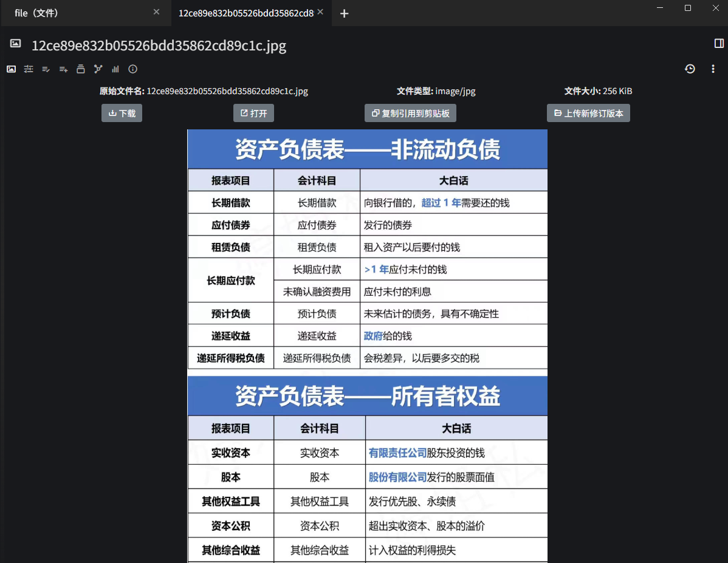Viewport: 728px width, 563px height.
Task: Open Note Paths ribbon icon
Action: 81,69
